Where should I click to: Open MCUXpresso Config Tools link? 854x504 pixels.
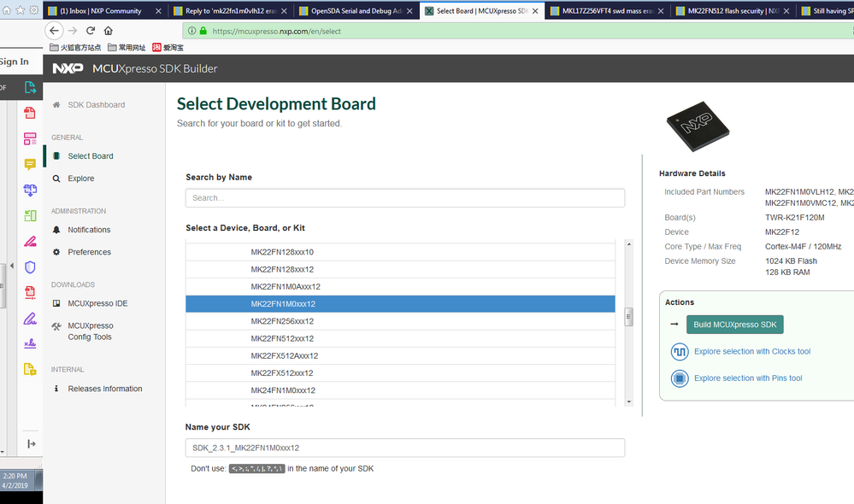click(x=91, y=331)
